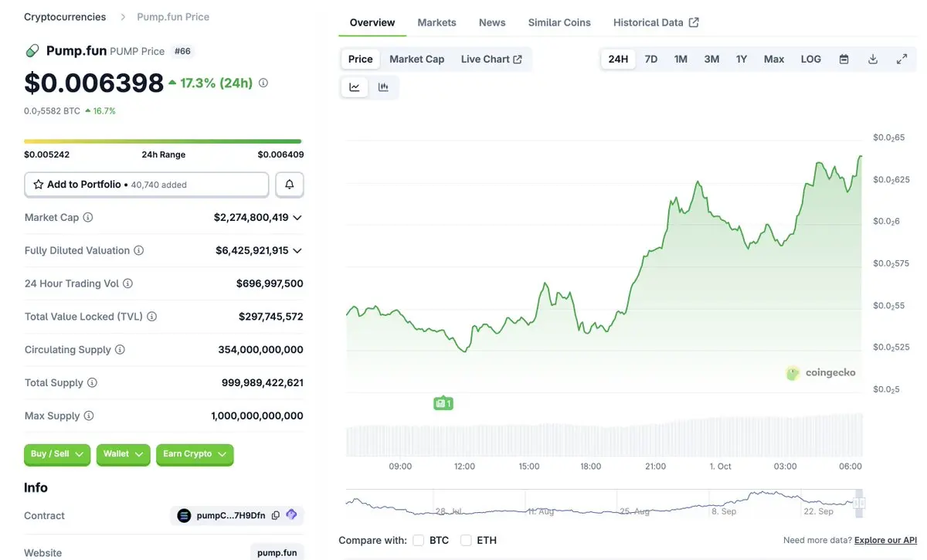927x560 pixels.
Task: Click the Solana chain logo in contract
Action: 184,515
